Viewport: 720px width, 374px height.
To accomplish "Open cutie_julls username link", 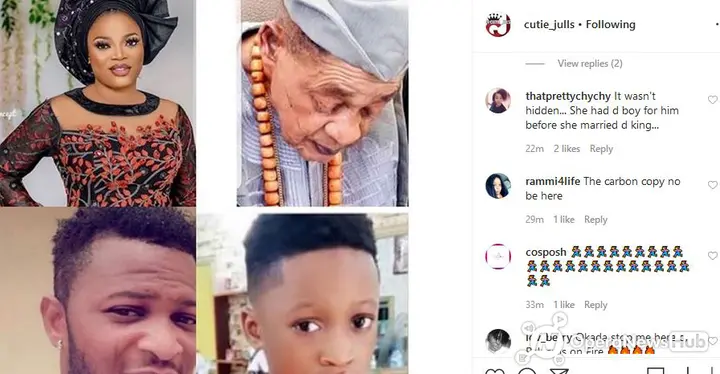I will pos(549,24).
